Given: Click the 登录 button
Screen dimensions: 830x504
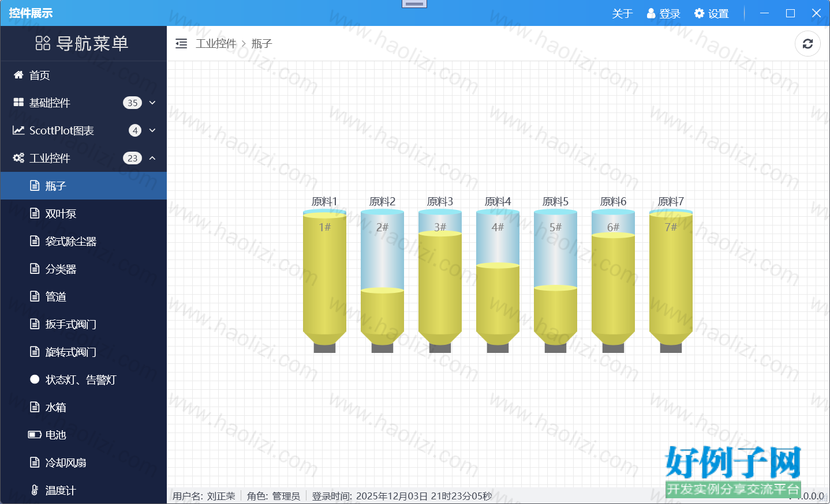Looking at the screenshot, I should point(664,13).
